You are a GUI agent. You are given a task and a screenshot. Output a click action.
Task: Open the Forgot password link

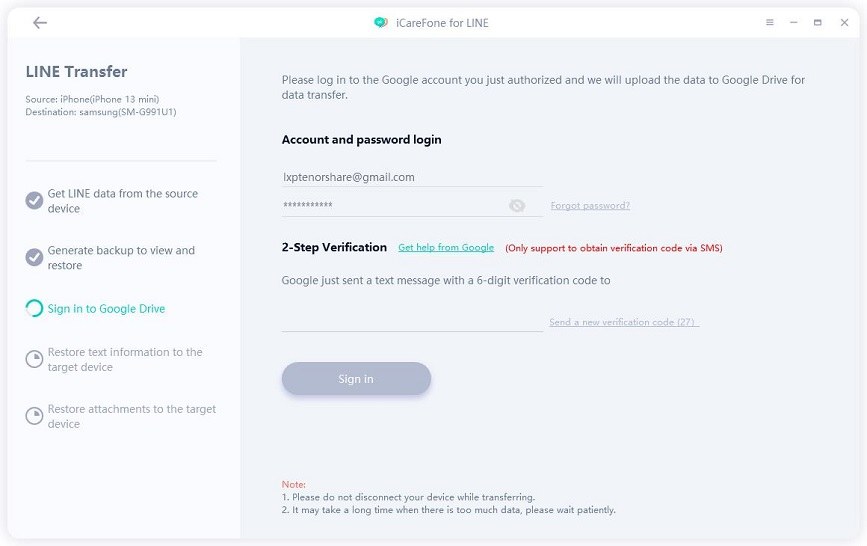[590, 206]
